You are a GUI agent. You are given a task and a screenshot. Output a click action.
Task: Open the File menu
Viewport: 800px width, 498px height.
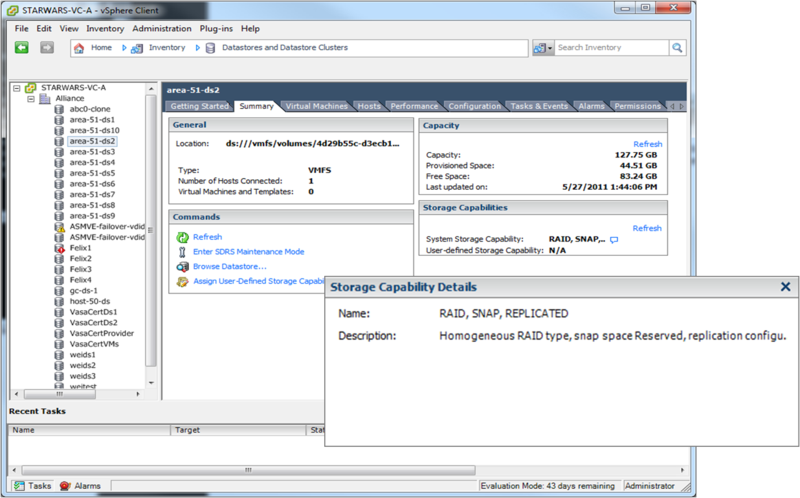[x=21, y=29]
